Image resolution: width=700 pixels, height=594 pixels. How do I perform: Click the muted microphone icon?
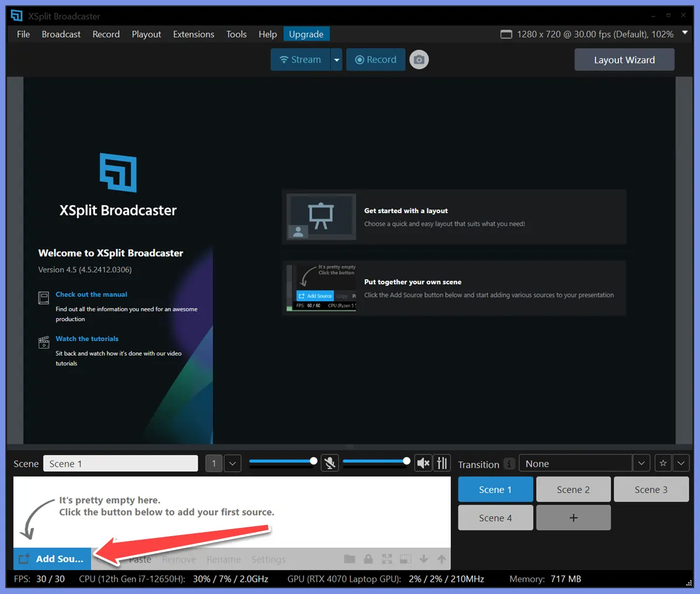[x=330, y=463]
